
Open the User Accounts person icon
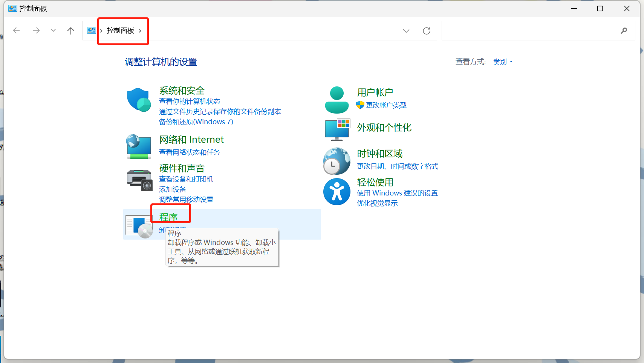point(337,100)
